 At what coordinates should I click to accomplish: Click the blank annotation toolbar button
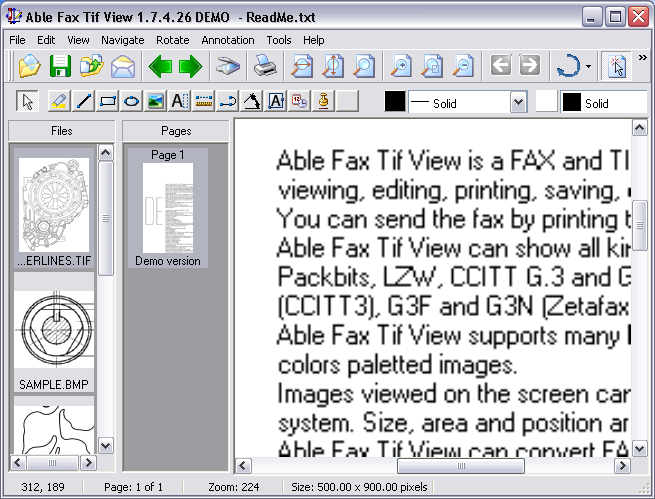348,101
